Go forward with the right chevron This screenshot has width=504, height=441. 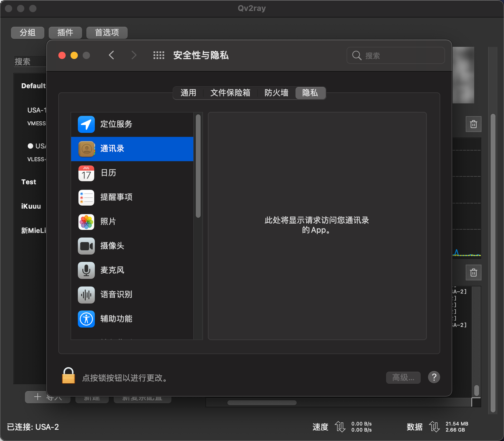tap(134, 55)
